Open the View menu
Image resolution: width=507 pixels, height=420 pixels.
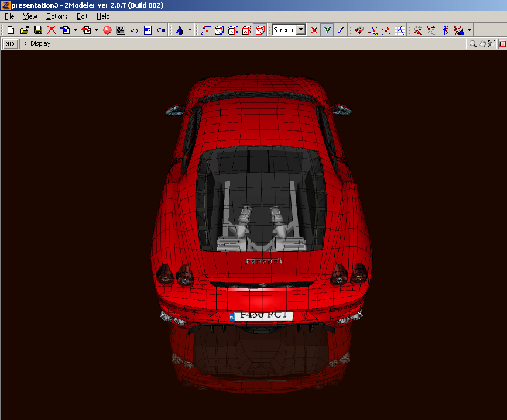click(30, 16)
